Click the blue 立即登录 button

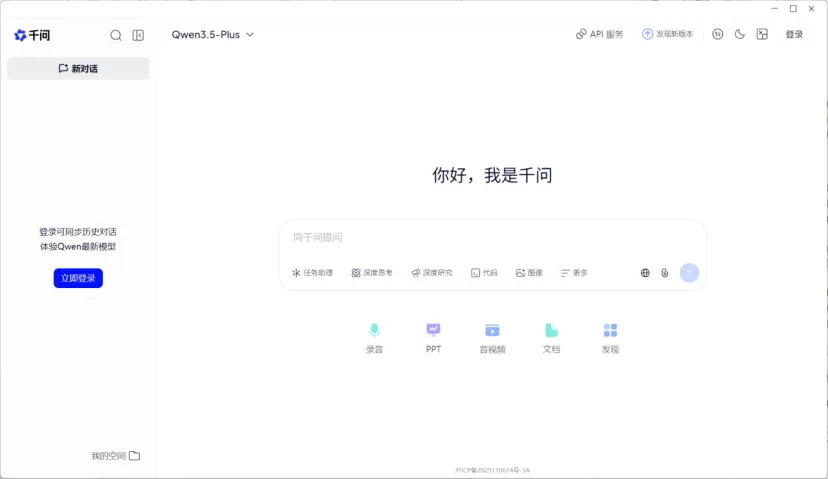[x=78, y=278]
